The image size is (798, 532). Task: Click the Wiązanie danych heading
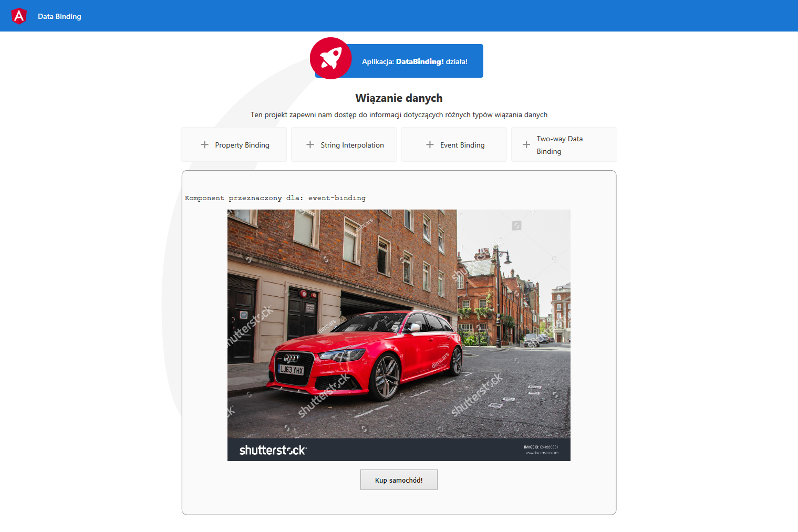tap(399, 98)
